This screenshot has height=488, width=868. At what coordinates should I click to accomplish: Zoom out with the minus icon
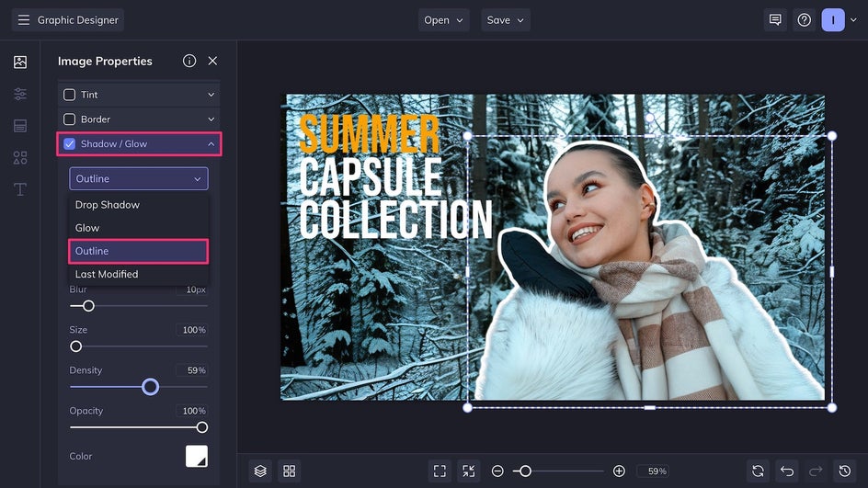497,471
